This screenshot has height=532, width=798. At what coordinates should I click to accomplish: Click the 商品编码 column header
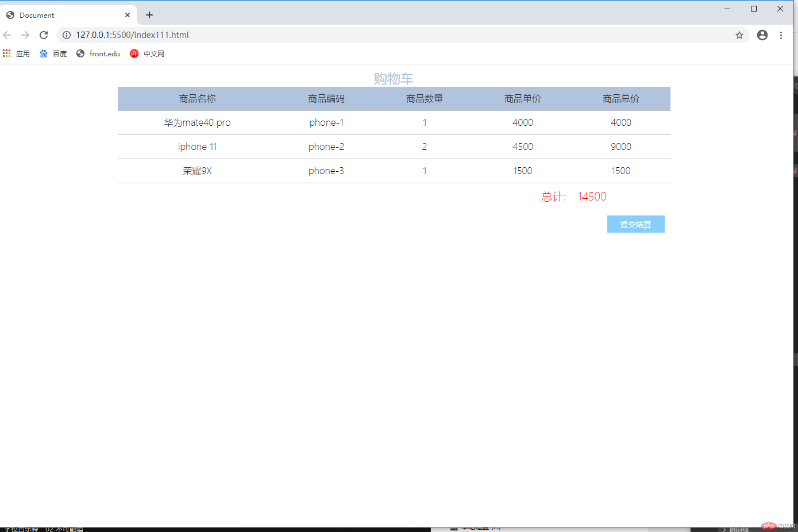coord(326,99)
